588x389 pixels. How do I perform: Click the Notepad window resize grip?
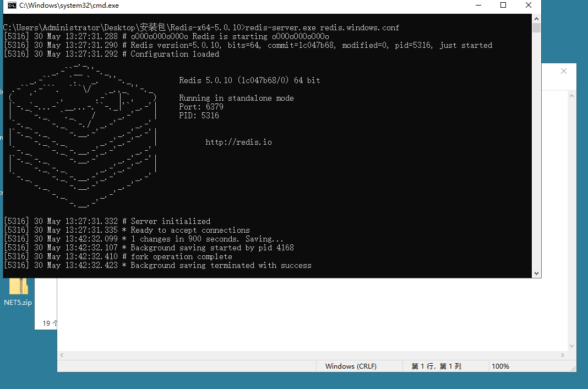pyautogui.click(x=573, y=369)
